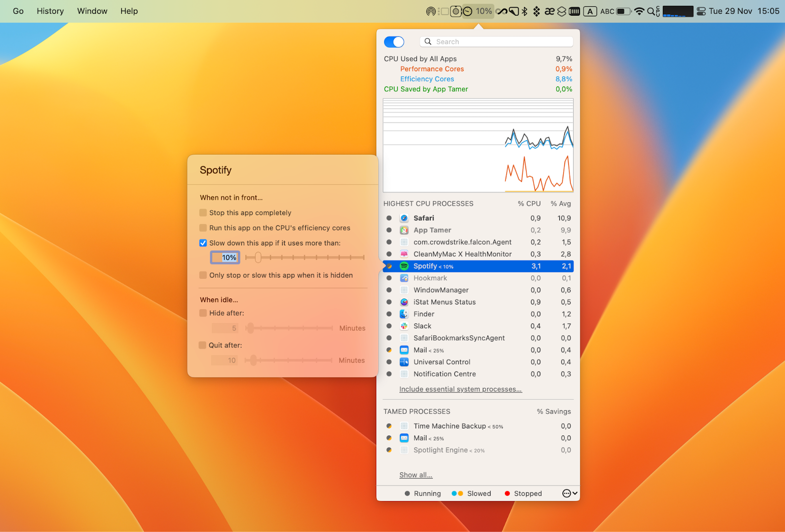
Task: Click the memory chip icon in menu bar
Action: tap(575, 11)
